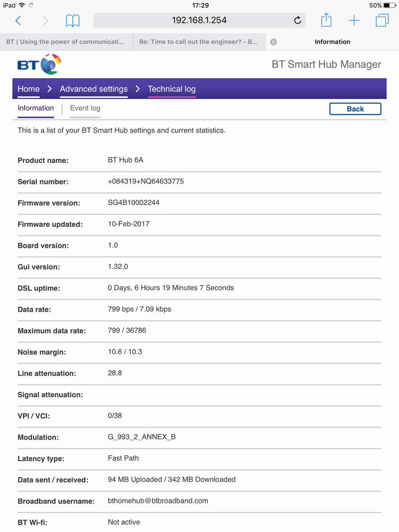This screenshot has height=532, width=399.
Task: Click the Back button
Action: (355, 109)
